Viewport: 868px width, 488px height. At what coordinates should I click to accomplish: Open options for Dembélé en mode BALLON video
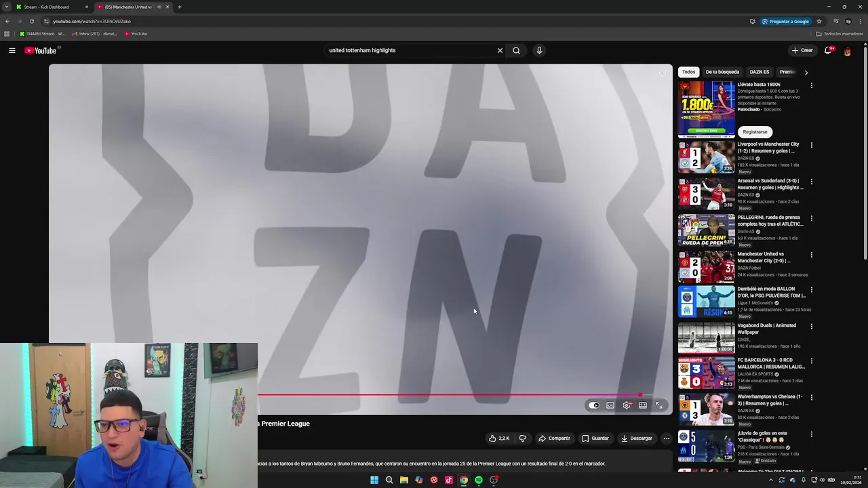[x=811, y=289]
